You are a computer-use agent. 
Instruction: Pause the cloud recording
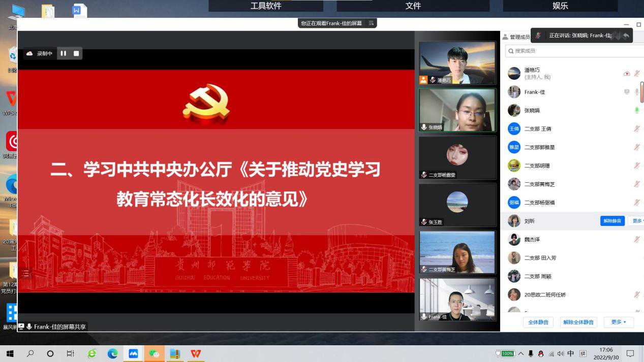[x=64, y=53]
